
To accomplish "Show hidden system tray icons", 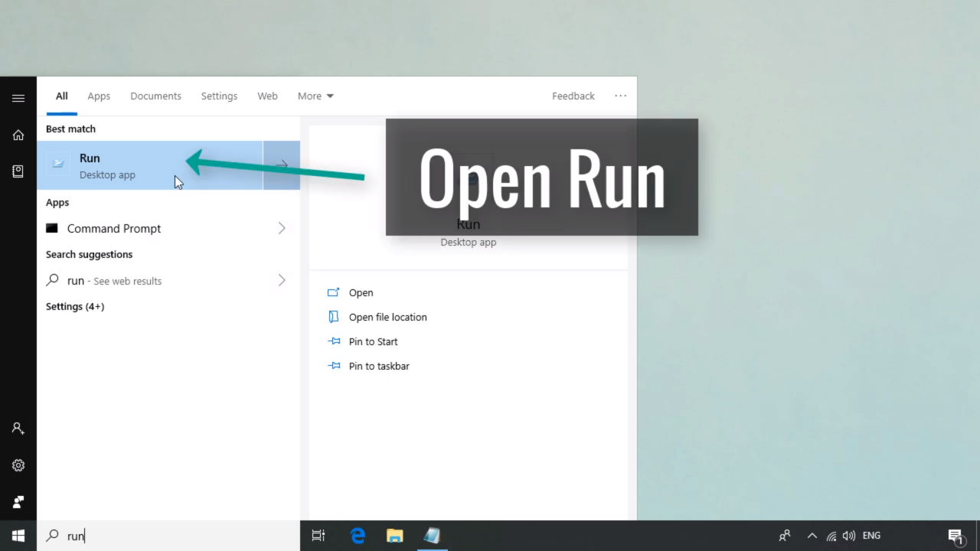I will tap(812, 536).
